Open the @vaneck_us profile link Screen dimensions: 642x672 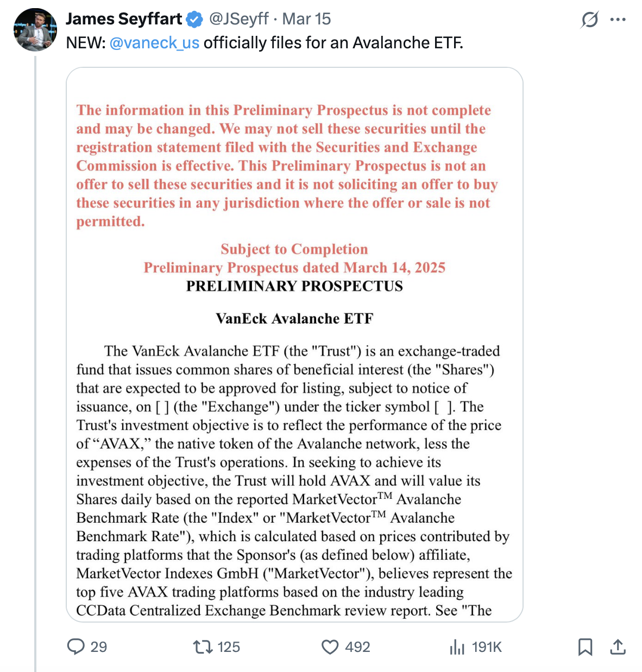(155, 43)
